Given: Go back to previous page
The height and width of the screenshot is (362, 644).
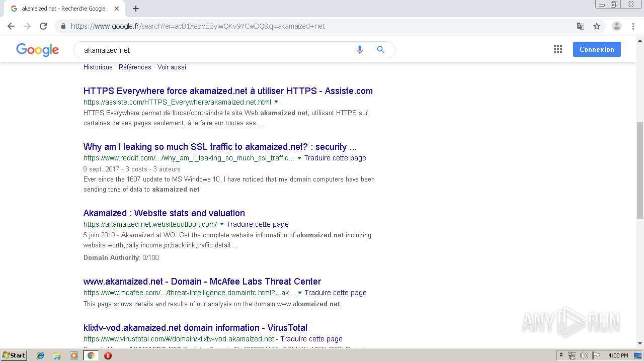Looking at the screenshot, I should [x=11, y=26].
